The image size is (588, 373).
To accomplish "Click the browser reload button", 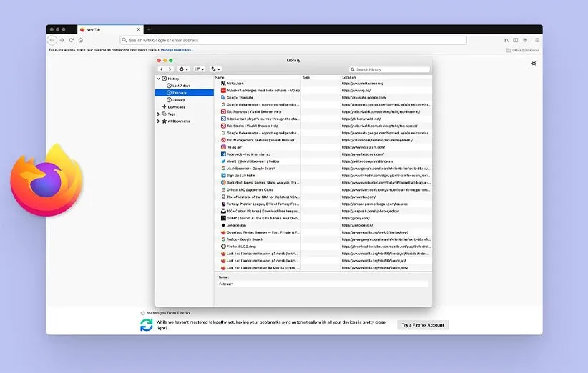I will pos(71,40).
